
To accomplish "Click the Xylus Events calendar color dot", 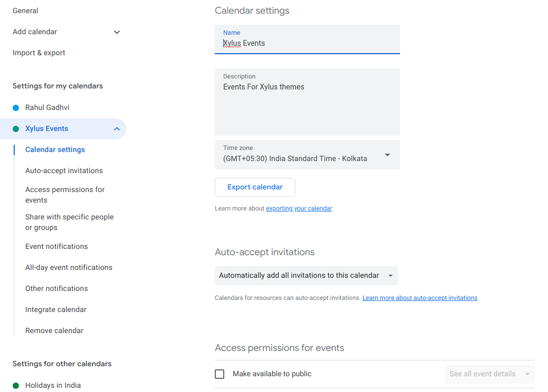I will tap(16, 128).
